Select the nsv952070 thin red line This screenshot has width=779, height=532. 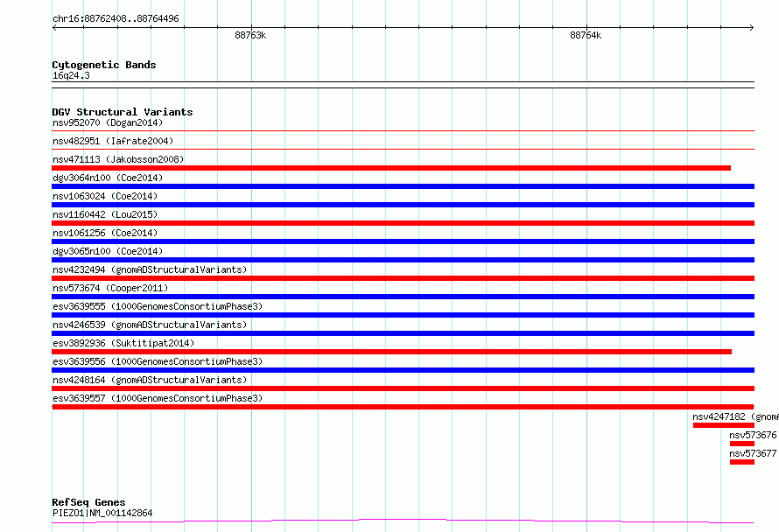[x=403, y=131]
